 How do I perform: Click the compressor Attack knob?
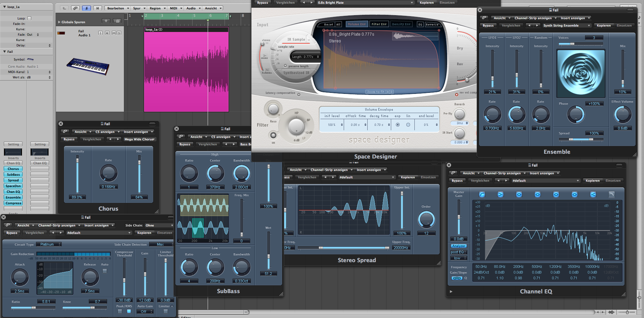click(x=20, y=277)
